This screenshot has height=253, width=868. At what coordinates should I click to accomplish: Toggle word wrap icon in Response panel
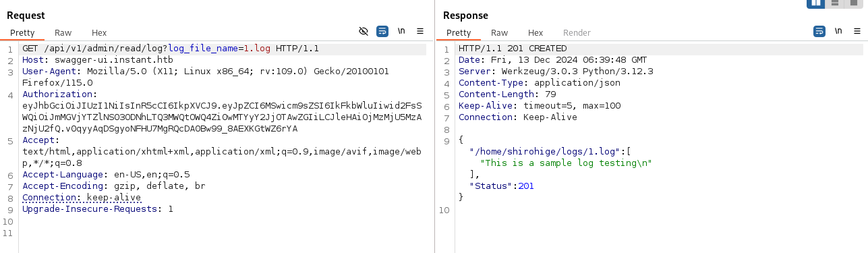point(819,31)
